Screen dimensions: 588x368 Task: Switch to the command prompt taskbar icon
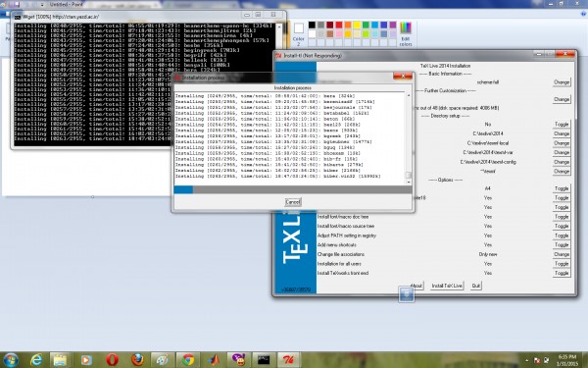pyautogui.click(x=264, y=360)
